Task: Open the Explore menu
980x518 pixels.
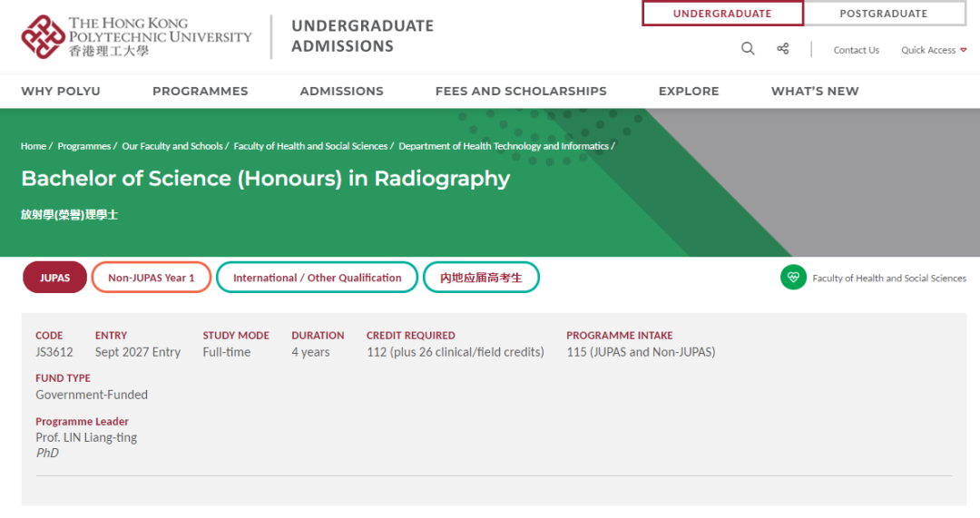Action: (689, 92)
